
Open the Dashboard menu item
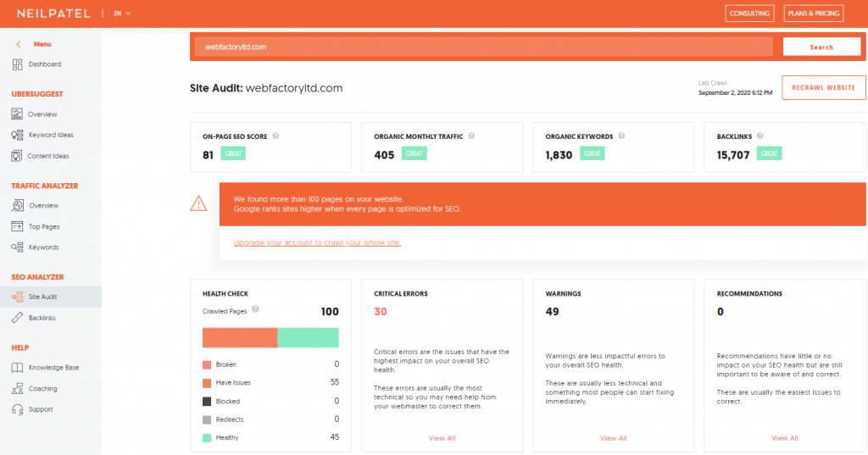(x=45, y=64)
